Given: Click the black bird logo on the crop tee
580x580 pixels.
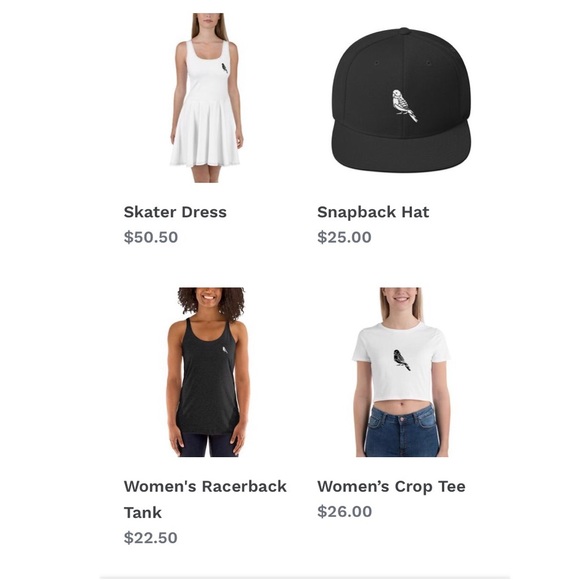Looking at the screenshot, I should (401, 360).
